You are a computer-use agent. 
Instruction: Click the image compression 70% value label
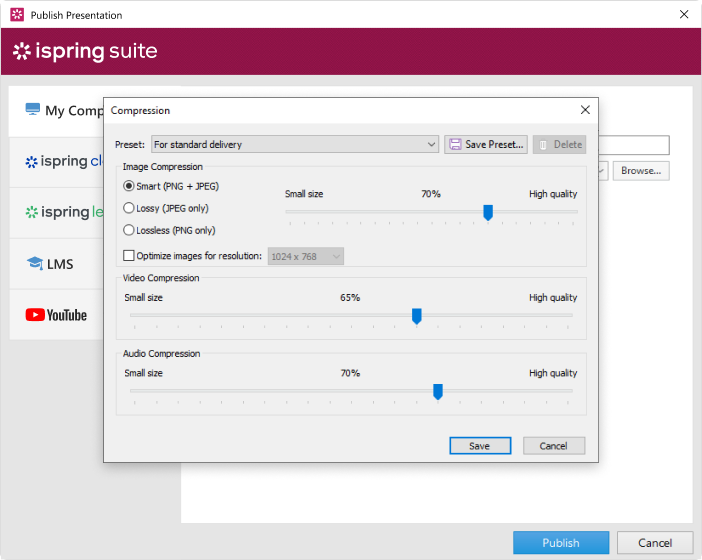[431, 194]
